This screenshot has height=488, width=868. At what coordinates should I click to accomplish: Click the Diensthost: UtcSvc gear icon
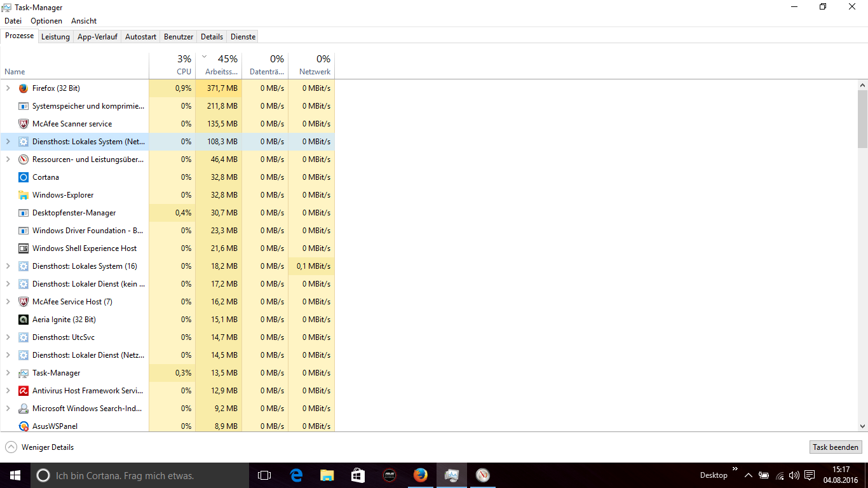(24, 337)
